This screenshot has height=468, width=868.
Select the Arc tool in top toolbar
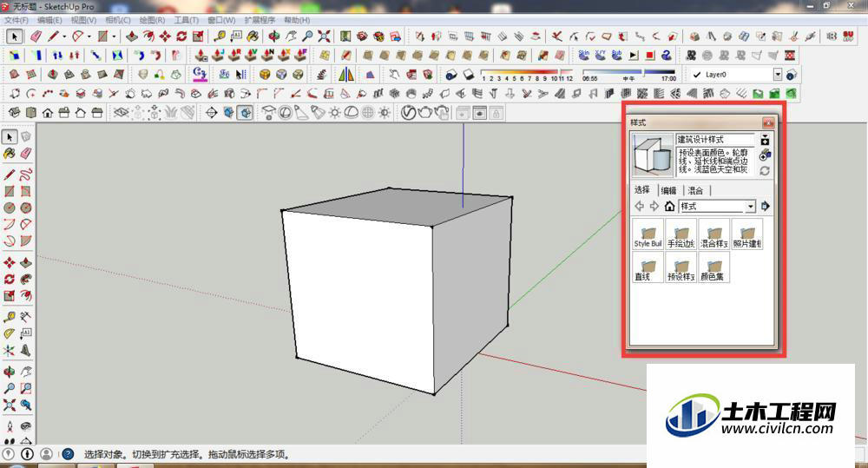(77, 36)
